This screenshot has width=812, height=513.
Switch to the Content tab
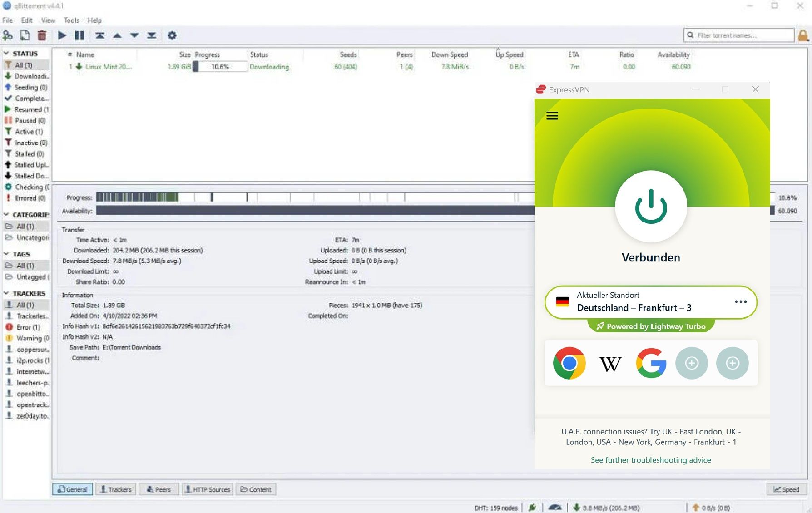coord(256,489)
